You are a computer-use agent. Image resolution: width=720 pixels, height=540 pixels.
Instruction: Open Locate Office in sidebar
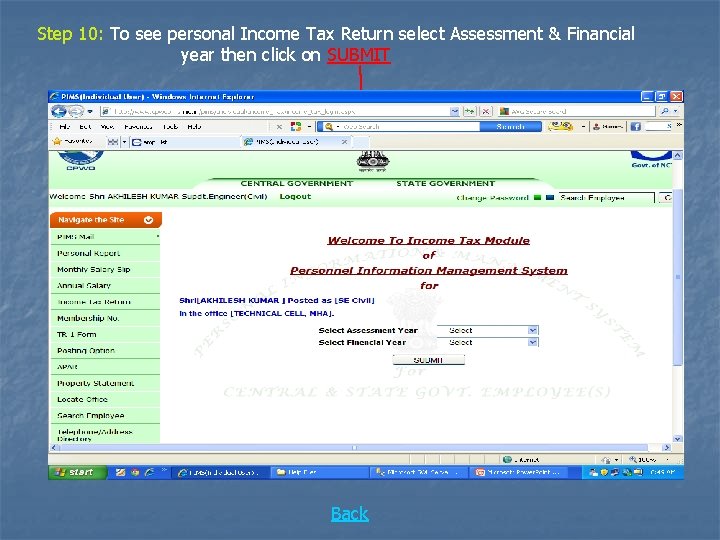click(105, 399)
